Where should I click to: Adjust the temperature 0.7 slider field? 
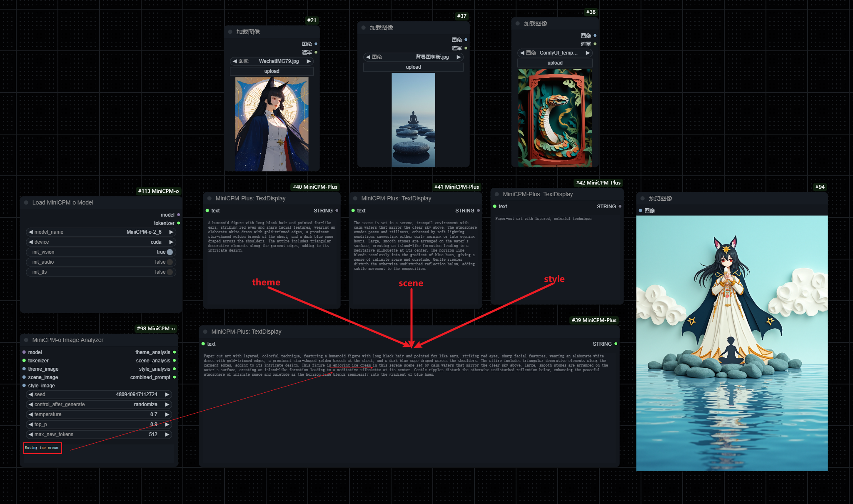pyautogui.click(x=99, y=414)
